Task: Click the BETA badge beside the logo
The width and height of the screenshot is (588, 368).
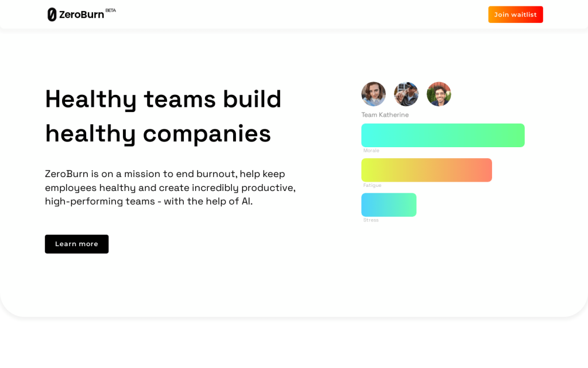Action: (x=111, y=10)
